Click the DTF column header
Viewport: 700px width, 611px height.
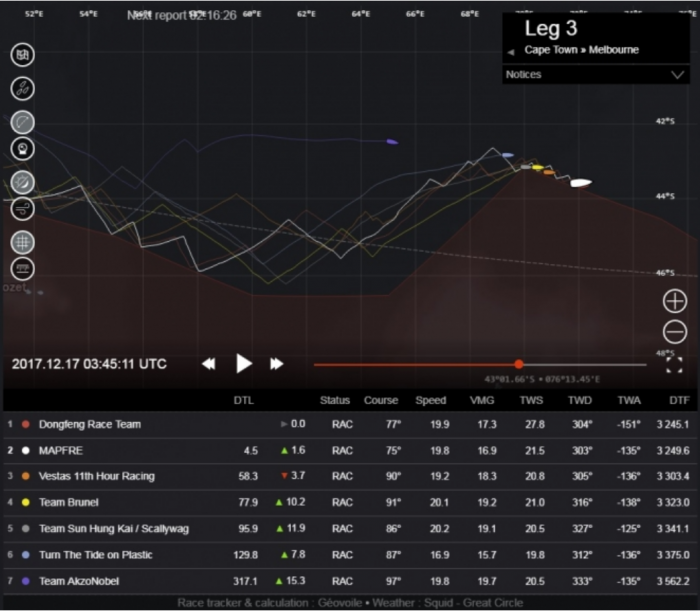679,400
